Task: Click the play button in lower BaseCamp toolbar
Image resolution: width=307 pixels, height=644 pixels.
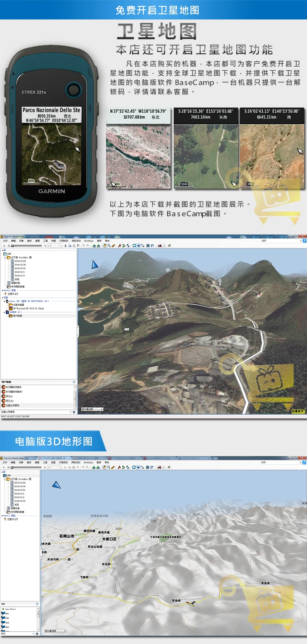Action: (4, 468)
